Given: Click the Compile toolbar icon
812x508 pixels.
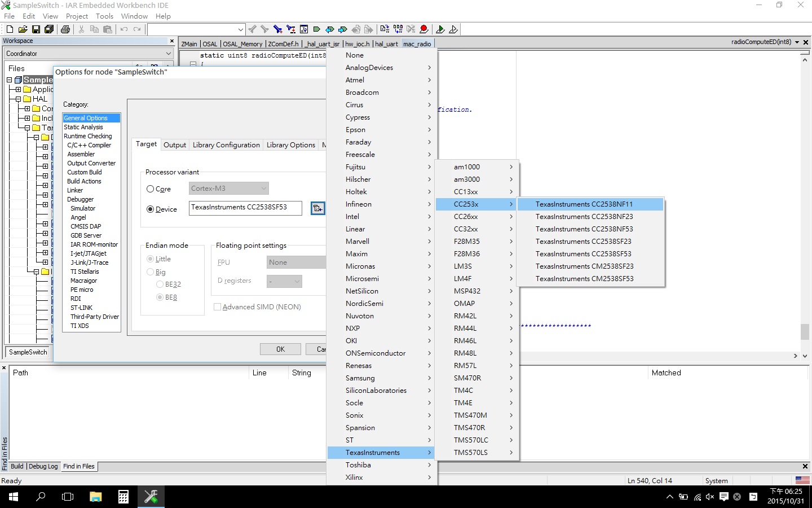Looking at the screenshot, I should tap(385, 29).
